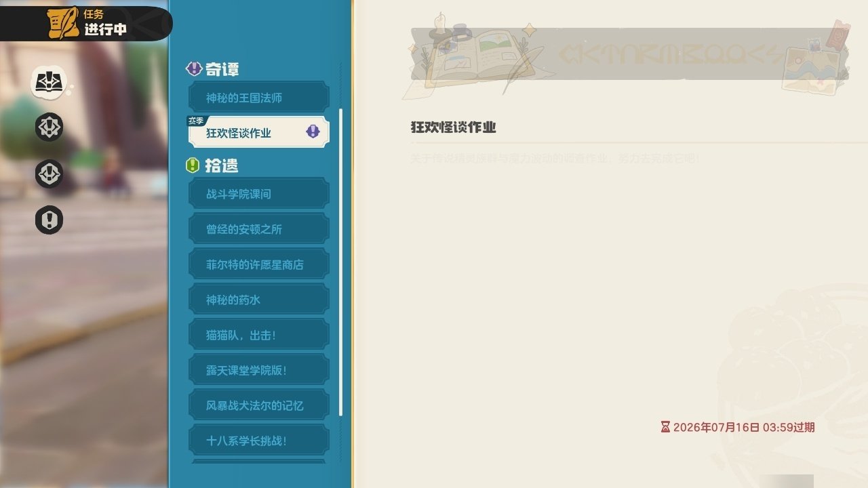The height and width of the screenshot is (488, 868).
Task: Select the third diamond category icon in sidebar
Action: point(50,174)
